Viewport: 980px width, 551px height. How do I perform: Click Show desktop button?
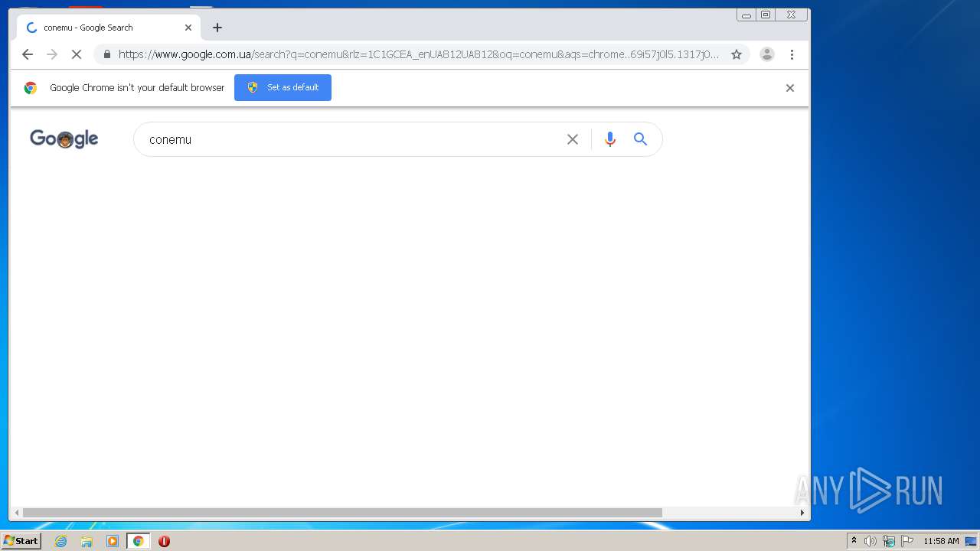point(972,541)
